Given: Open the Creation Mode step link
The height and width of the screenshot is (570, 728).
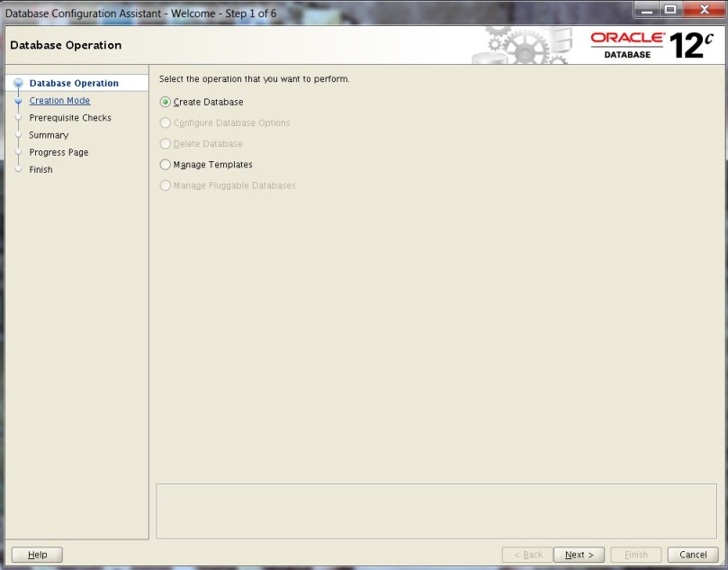Looking at the screenshot, I should [59, 101].
